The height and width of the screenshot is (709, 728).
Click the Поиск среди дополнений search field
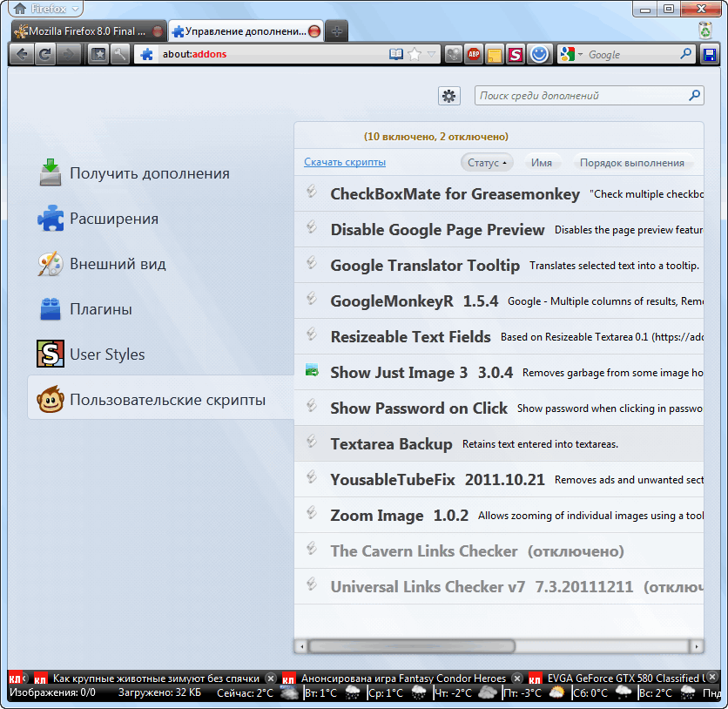click(582, 96)
